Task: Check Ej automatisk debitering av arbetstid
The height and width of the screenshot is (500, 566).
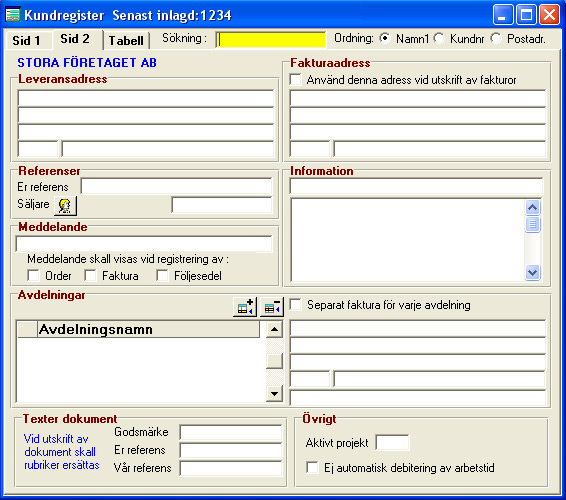Action: [x=313, y=467]
